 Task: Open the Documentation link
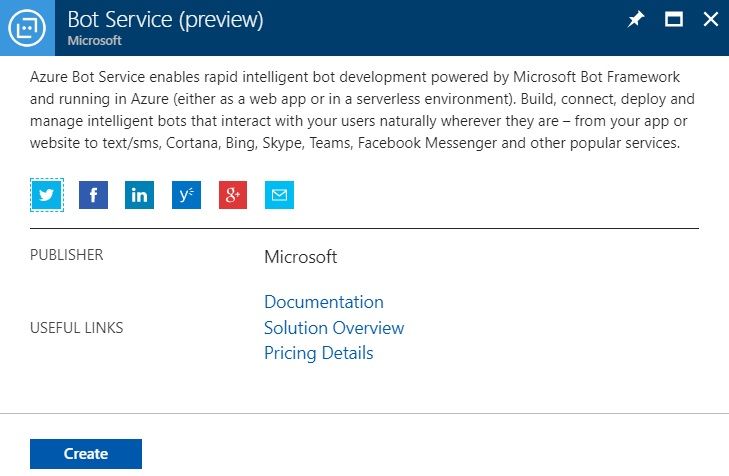(323, 302)
